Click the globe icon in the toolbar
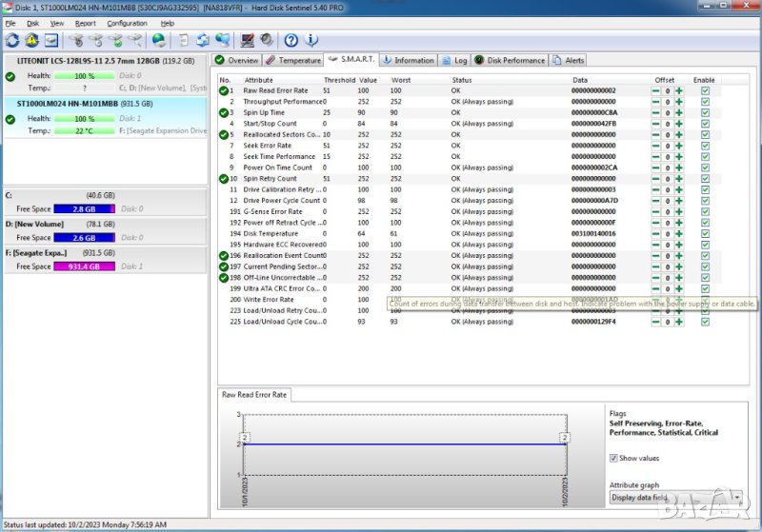Viewport: 762px width, 532px height. [159, 40]
